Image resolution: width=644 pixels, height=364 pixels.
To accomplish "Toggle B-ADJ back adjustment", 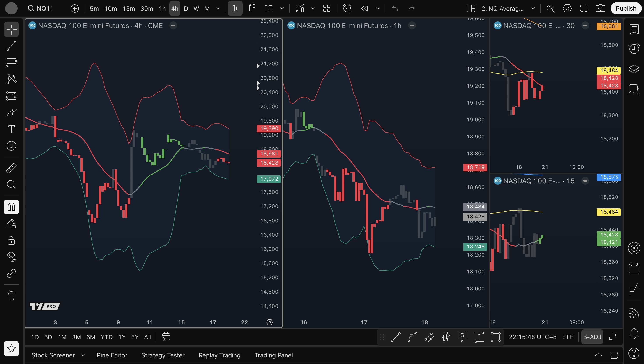I will click(592, 337).
